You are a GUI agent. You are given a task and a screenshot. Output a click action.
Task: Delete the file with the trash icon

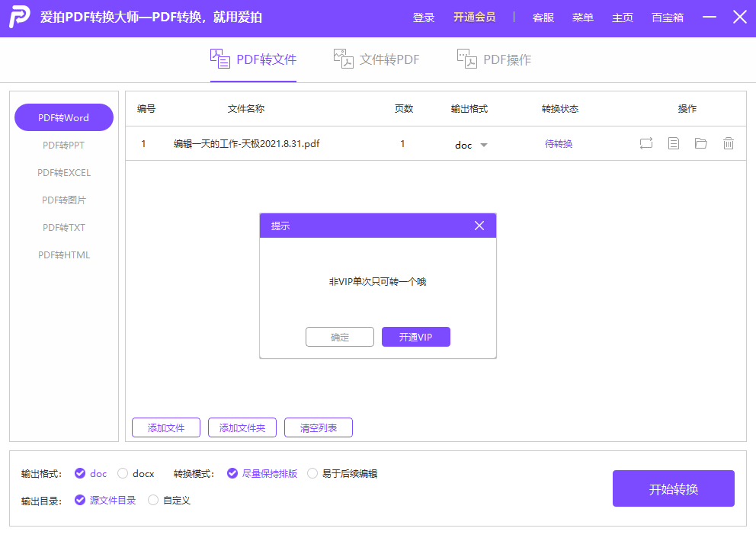(x=729, y=143)
